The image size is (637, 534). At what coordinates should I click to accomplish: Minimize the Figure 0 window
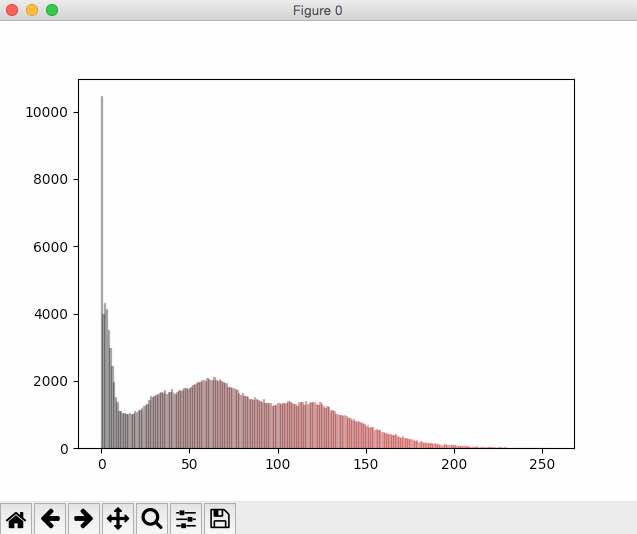32,10
